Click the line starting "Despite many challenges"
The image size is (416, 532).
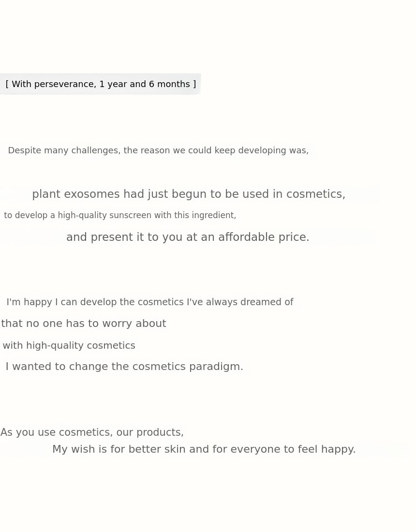pos(158,150)
